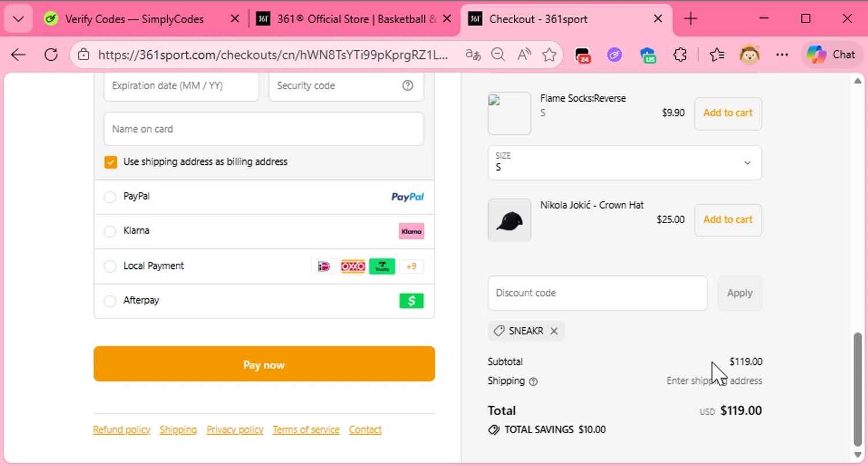The width and height of the screenshot is (868, 466).
Task: Switch to 361° Official Store tab
Action: click(x=354, y=19)
